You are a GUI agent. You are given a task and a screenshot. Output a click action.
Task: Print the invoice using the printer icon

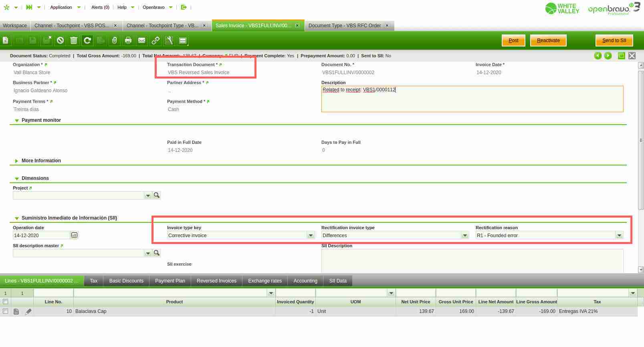click(x=128, y=40)
